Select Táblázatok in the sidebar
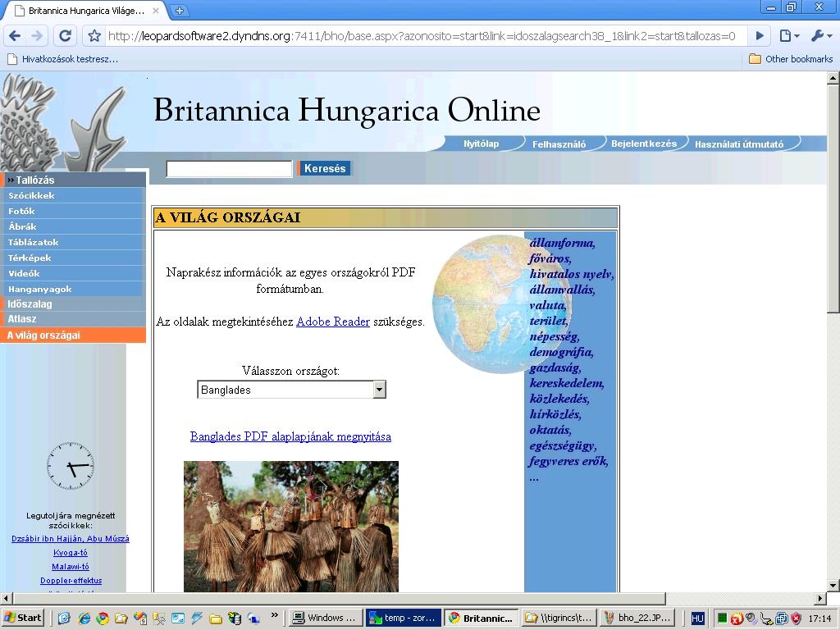Viewport: 840px width, 630px height. (x=73, y=242)
